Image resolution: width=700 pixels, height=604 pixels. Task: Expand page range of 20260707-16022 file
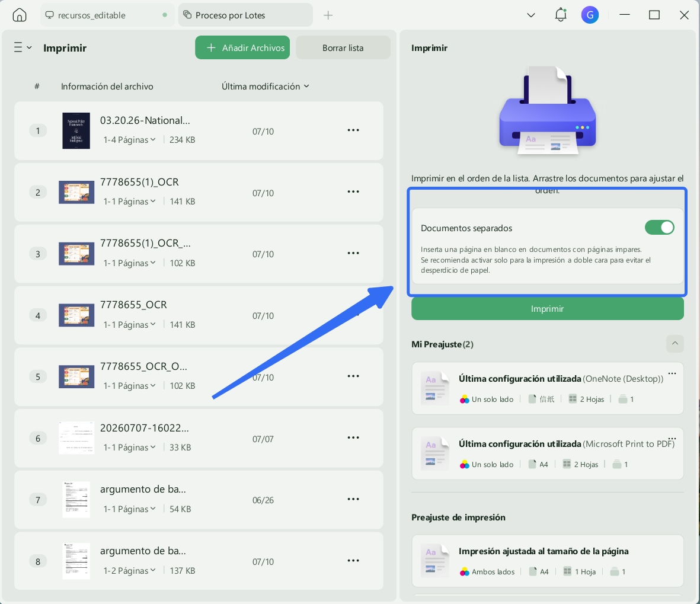click(129, 448)
